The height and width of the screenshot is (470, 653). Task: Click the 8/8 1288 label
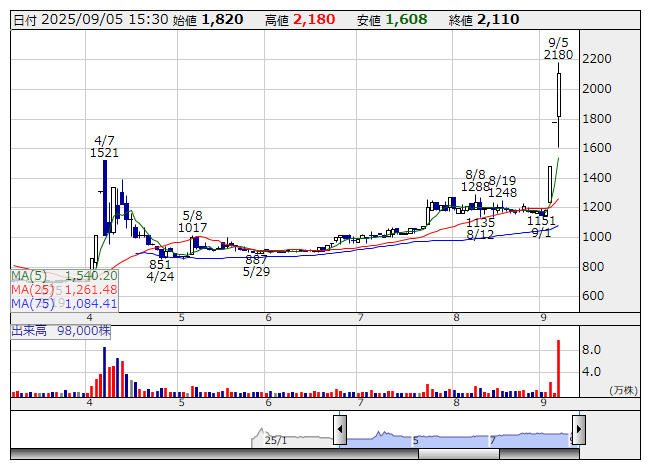pos(475,180)
